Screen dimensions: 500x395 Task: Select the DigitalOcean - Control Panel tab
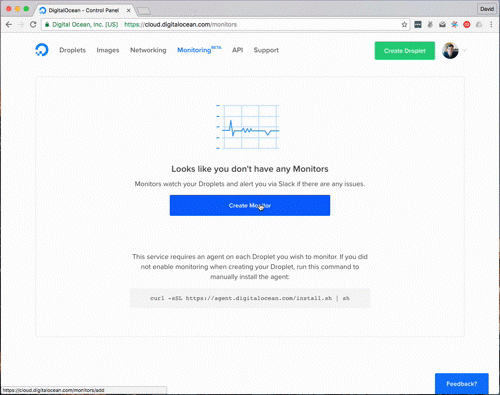pyautogui.click(x=83, y=10)
